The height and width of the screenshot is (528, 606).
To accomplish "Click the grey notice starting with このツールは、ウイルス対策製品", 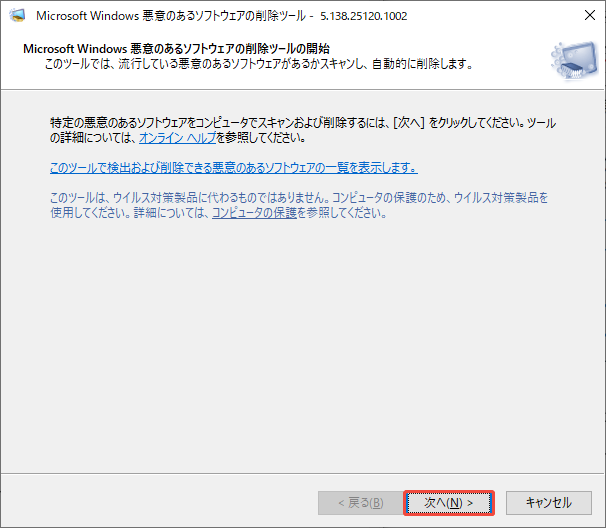I will (299, 205).
